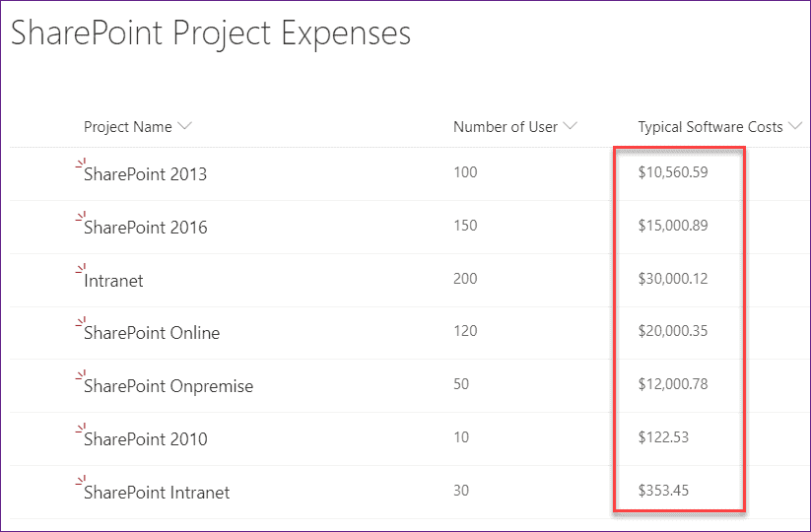Click the new-item marker beside SharePoint Onpremise
The width and height of the screenshot is (811, 532).
[x=81, y=375]
